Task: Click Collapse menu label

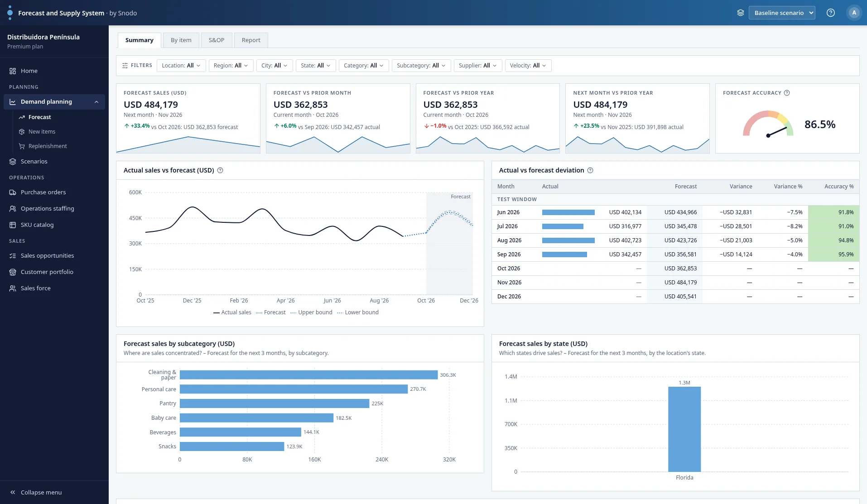Action: 41,493
